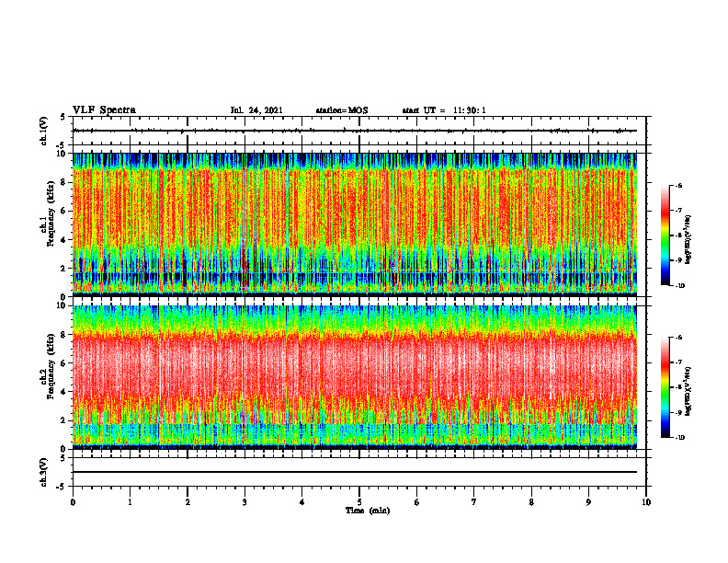Click the ch.1 voltage waveform trace
728x563 pixels.
click(355, 131)
